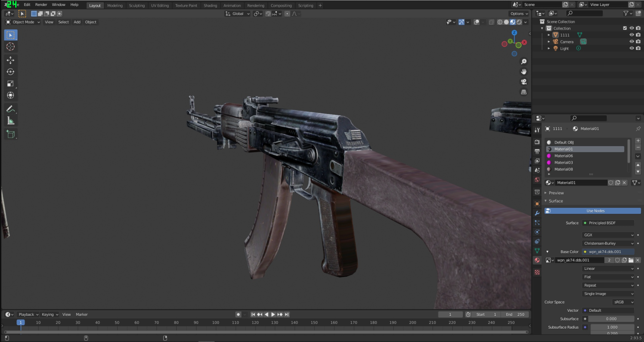Open the Render menu
644x342 pixels.
(x=41, y=5)
